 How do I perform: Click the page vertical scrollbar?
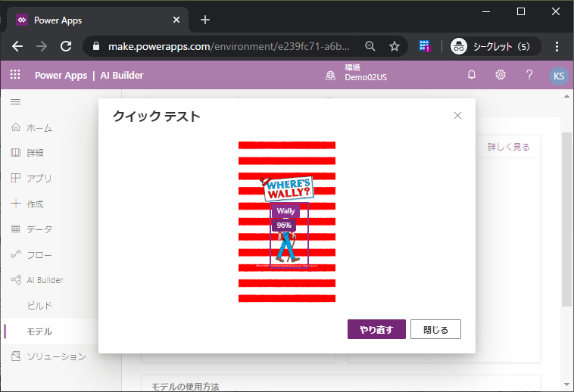[x=566, y=219]
